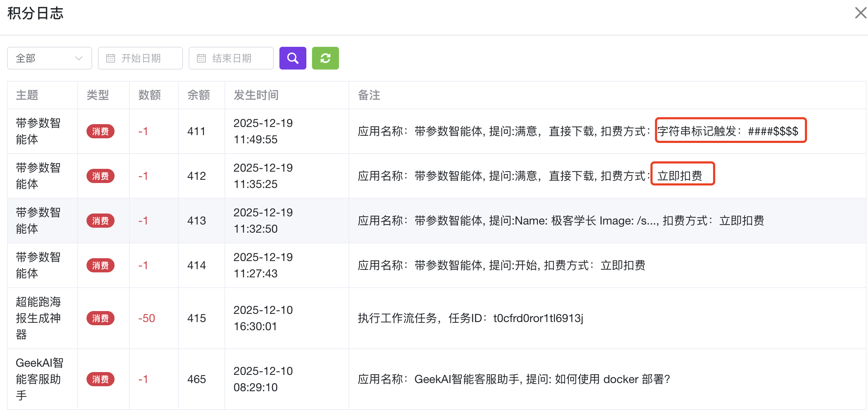Click the 开始日期 date input
Image resolution: width=868 pixels, height=410 pixels.
141,58
